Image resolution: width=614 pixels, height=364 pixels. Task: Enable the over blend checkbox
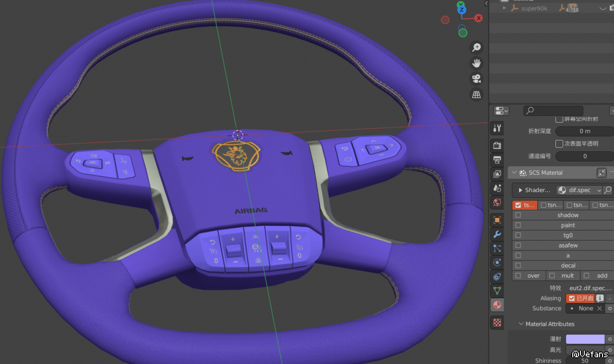click(x=518, y=275)
